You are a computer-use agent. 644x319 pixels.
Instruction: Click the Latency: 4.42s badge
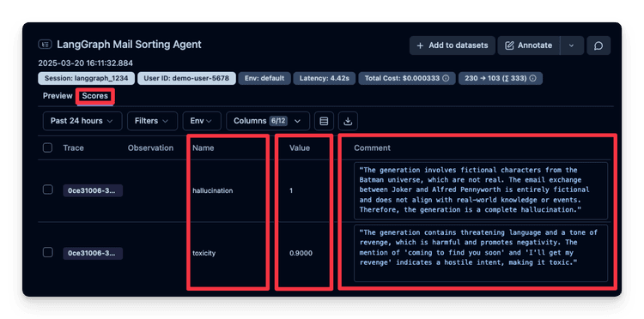324,78
